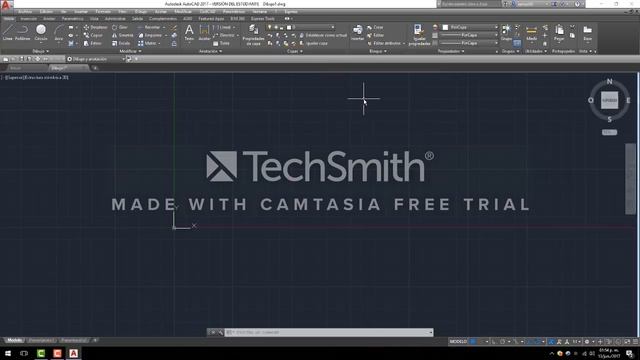Click the command line input field
The height and width of the screenshot is (360, 640).
coord(328,333)
